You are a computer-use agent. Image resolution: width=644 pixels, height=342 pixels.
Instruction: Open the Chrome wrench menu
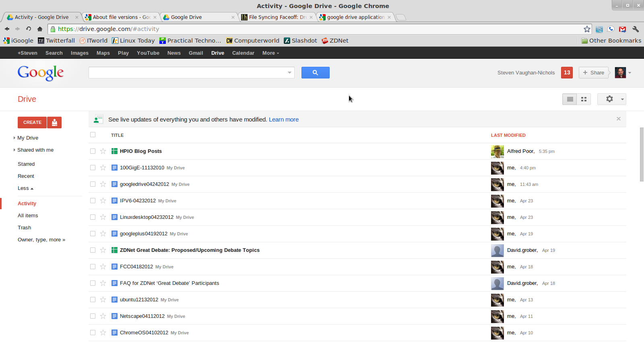point(636,29)
